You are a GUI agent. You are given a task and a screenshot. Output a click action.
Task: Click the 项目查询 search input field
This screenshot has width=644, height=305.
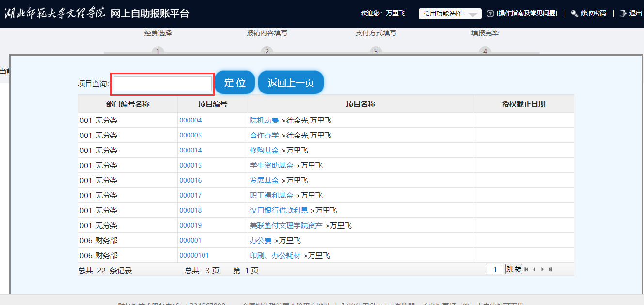[x=163, y=84]
